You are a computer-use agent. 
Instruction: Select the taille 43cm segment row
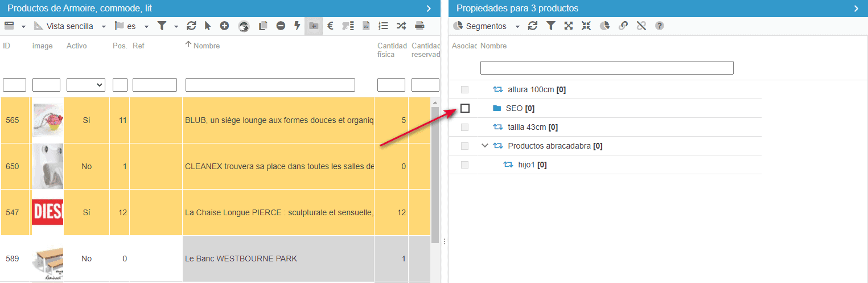(x=532, y=127)
